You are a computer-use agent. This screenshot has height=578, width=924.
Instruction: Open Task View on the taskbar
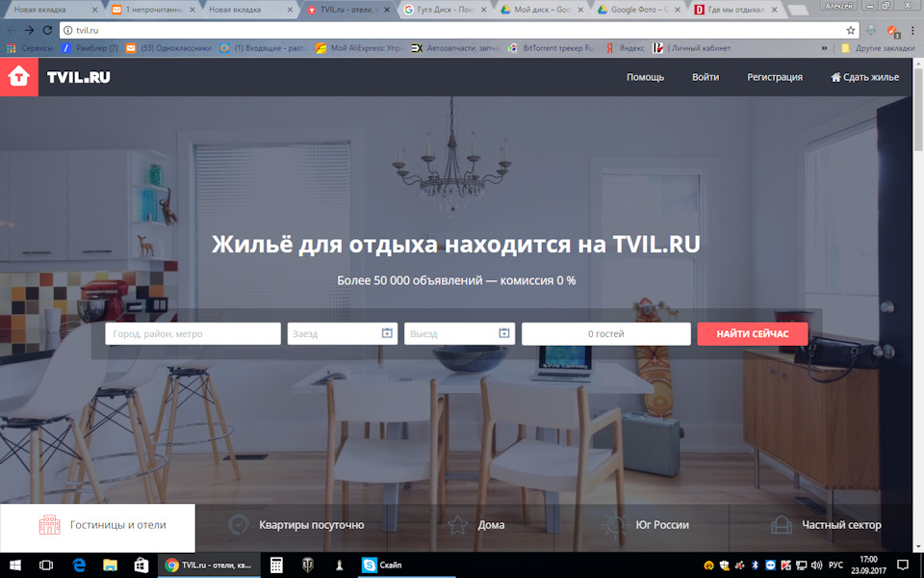point(46,565)
